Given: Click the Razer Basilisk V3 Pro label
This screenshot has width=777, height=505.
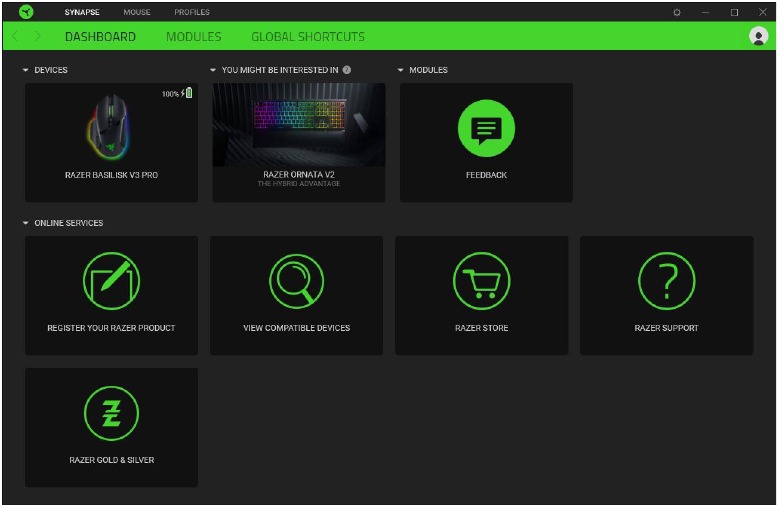Looking at the screenshot, I should [111, 175].
